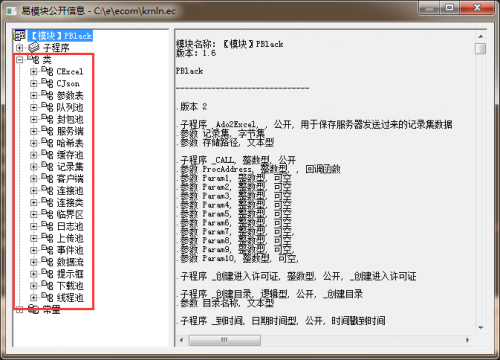
Task: Expand the 数据流 class node
Action: [x=33, y=262]
